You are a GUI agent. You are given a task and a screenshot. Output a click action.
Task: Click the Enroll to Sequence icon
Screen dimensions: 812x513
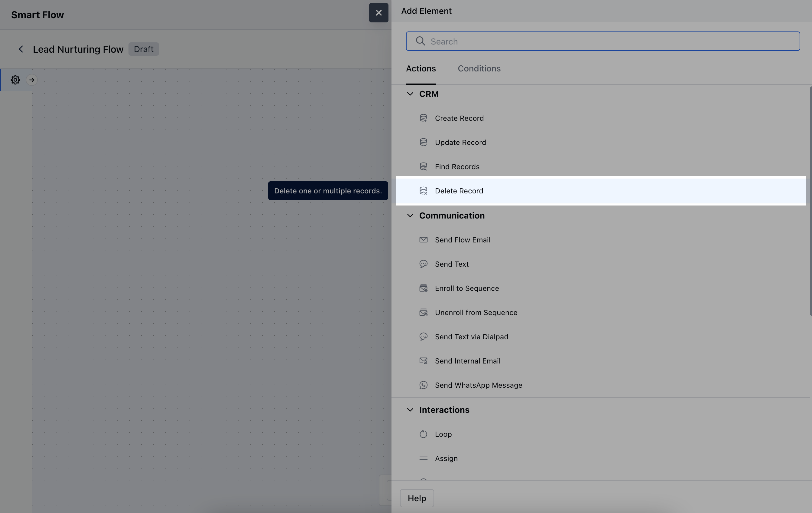(x=423, y=288)
